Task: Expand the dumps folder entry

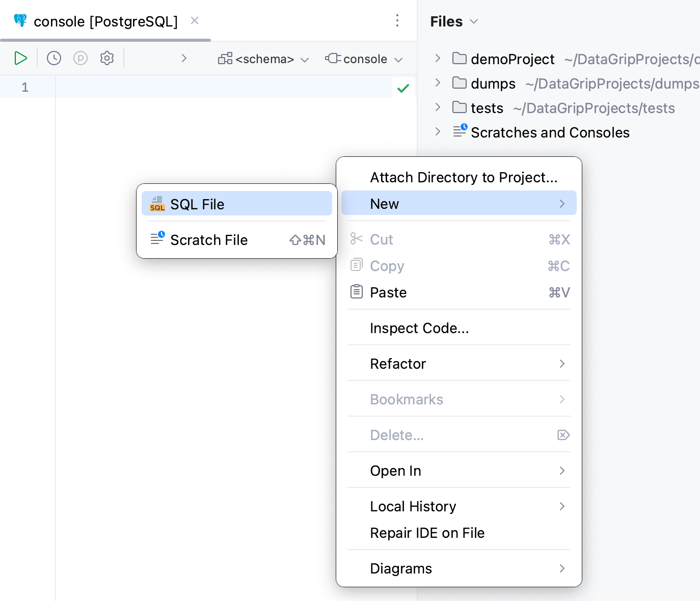Action: (437, 83)
